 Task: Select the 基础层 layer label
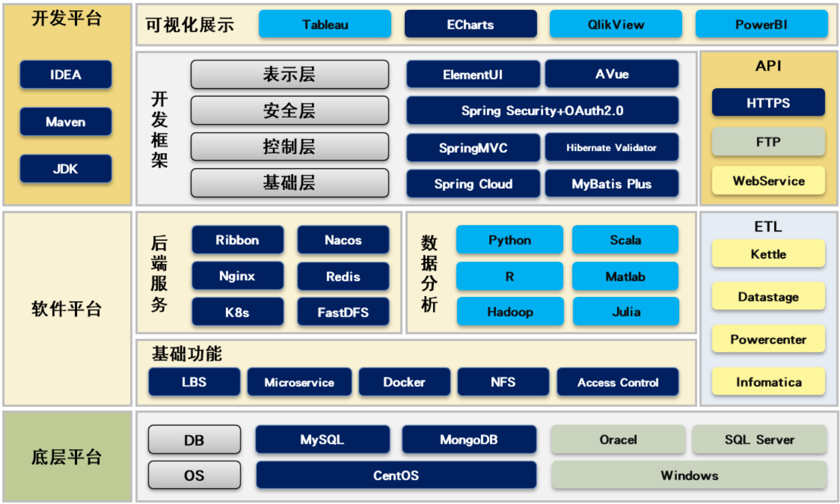point(290,183)
